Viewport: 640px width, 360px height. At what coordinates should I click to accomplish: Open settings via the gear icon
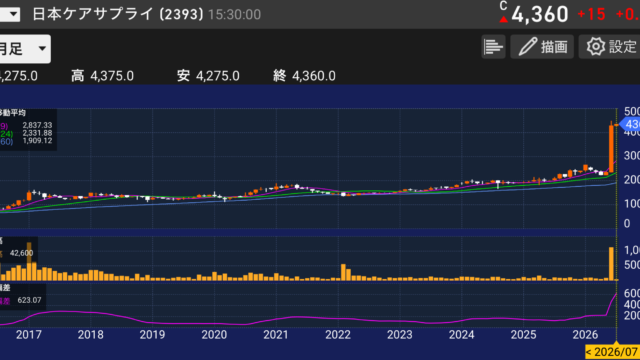tap(596, 47)
